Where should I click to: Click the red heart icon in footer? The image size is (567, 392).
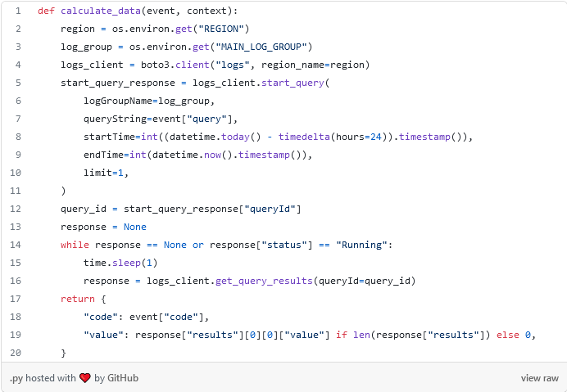click(x=84, y=378)
